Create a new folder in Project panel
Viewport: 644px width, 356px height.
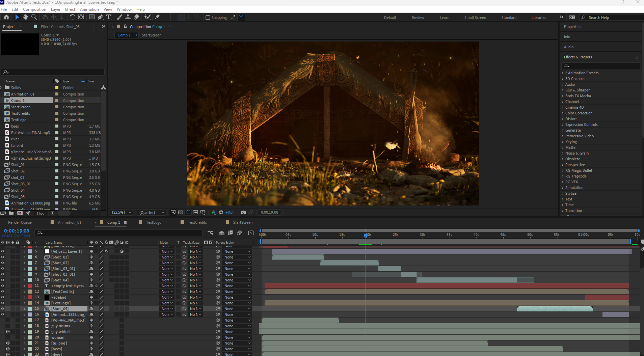[11, 213]
